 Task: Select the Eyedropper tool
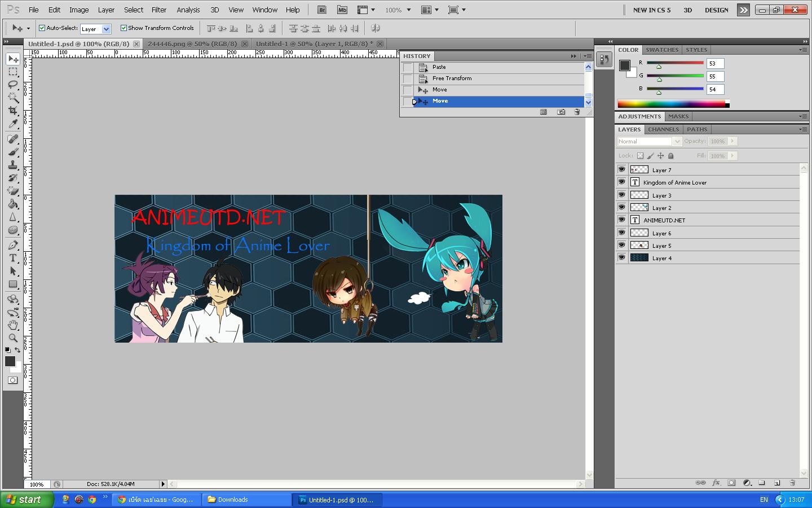(x=13, y=124)
